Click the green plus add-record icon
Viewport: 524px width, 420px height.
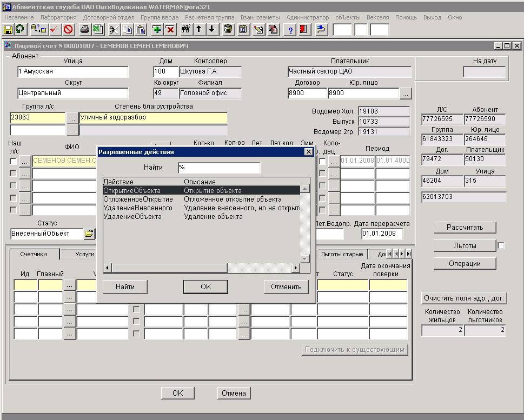[157, 29]
